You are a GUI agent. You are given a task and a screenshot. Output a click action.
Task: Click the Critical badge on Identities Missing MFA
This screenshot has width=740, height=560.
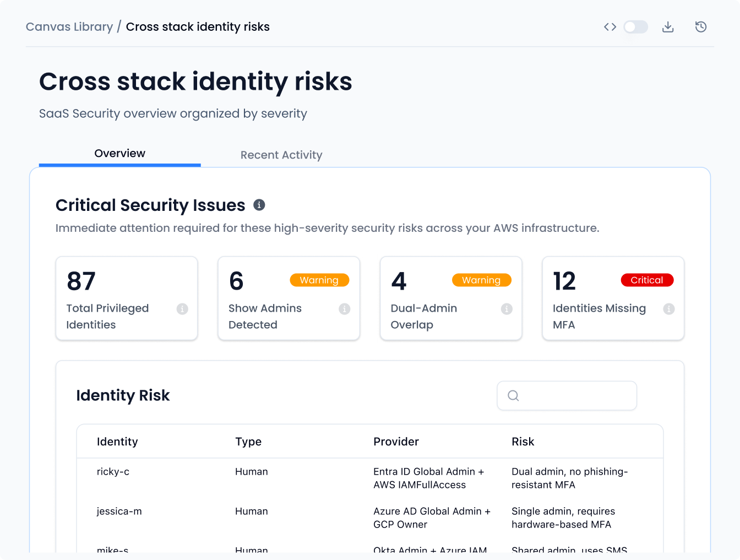coord(647,280)
